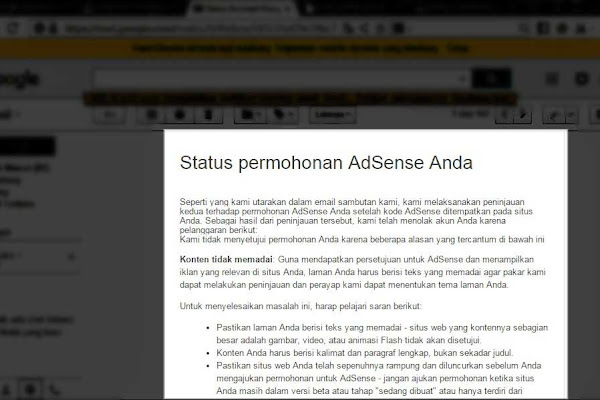
Task: Click the dark Compose button in sidebar
Action: pyautogui.click(x=27, y=146)
